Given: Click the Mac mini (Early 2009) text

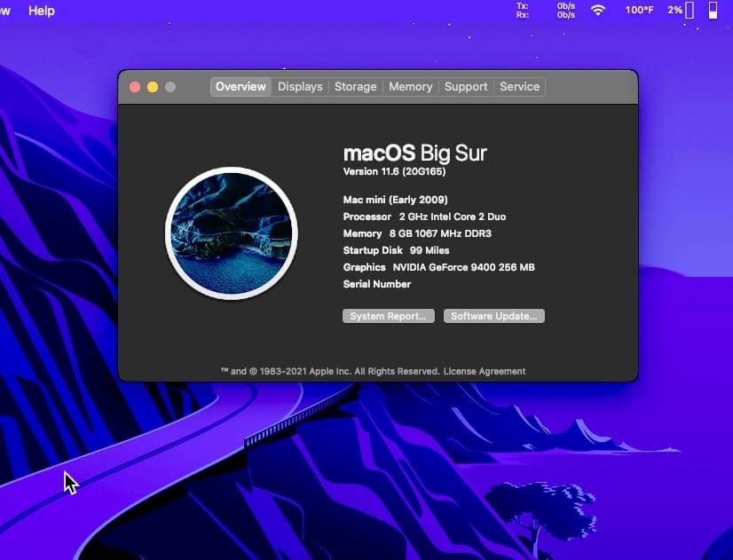Looking at the screenshot, I should pyautogui.click(x=396, y=200).
